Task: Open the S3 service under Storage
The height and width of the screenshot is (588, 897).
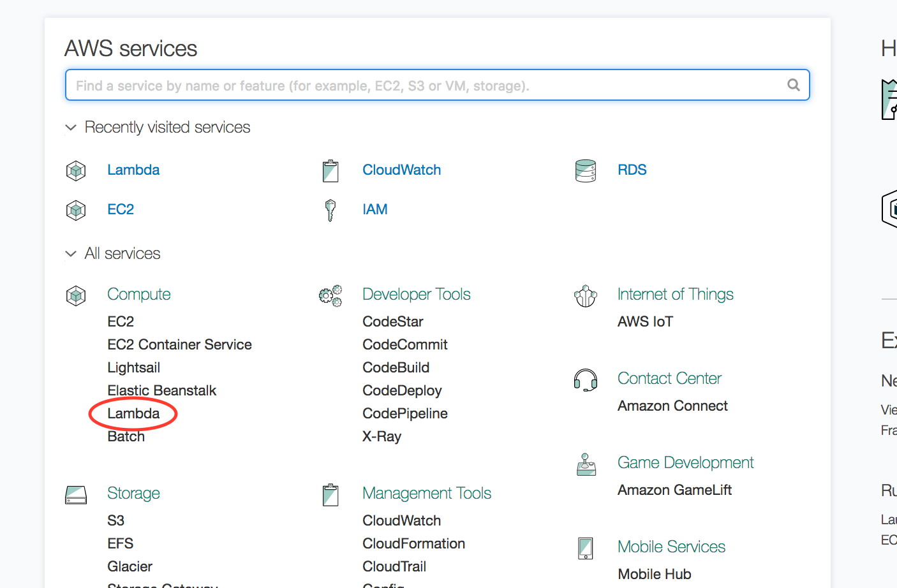Action: (x=115, y=520)
